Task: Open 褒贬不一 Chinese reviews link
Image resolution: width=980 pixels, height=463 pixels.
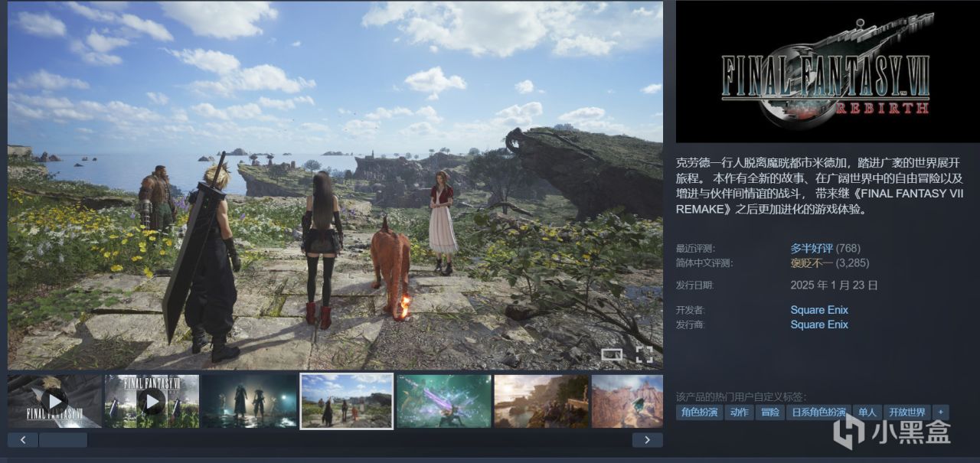Action: (x=812, y=263)
